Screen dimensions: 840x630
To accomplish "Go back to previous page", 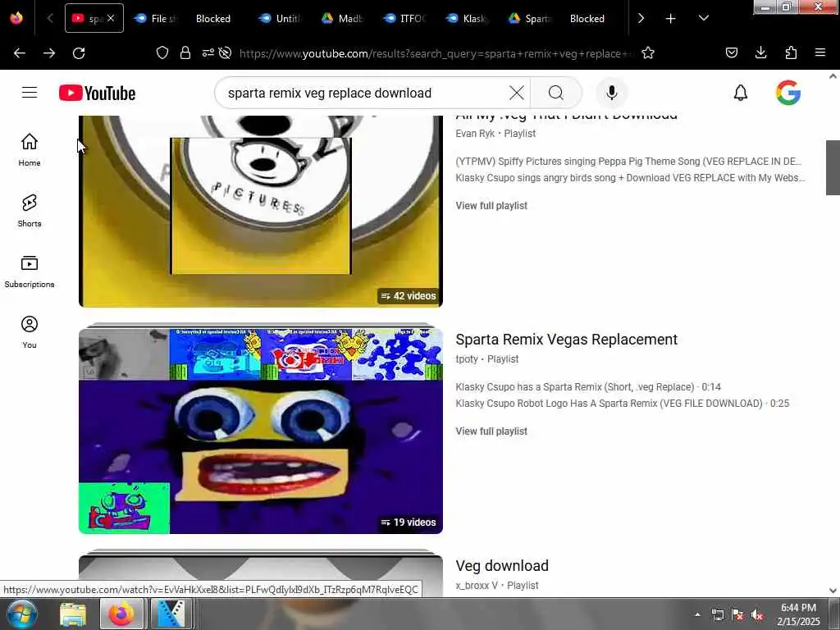I will [x=20, y=53].
